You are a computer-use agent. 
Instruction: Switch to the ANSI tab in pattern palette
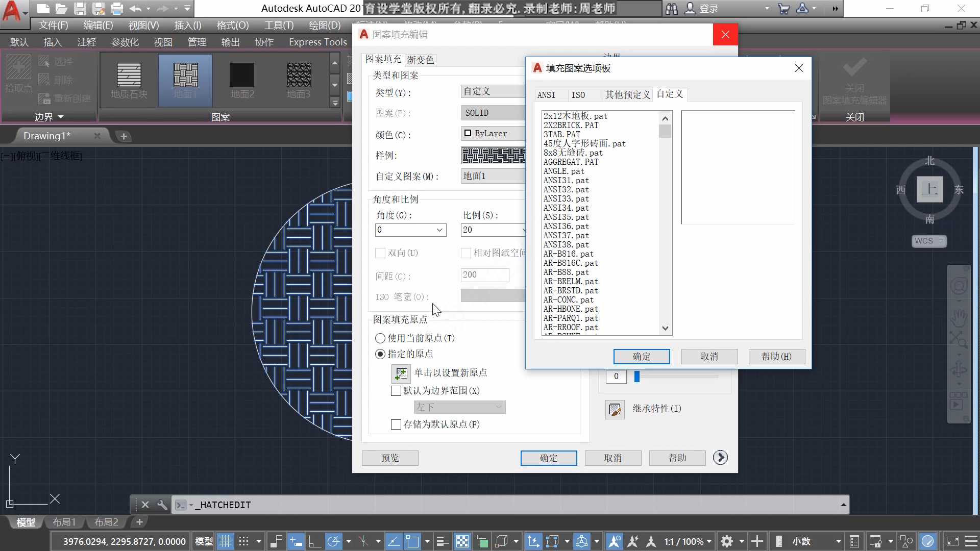pos(547,95)
